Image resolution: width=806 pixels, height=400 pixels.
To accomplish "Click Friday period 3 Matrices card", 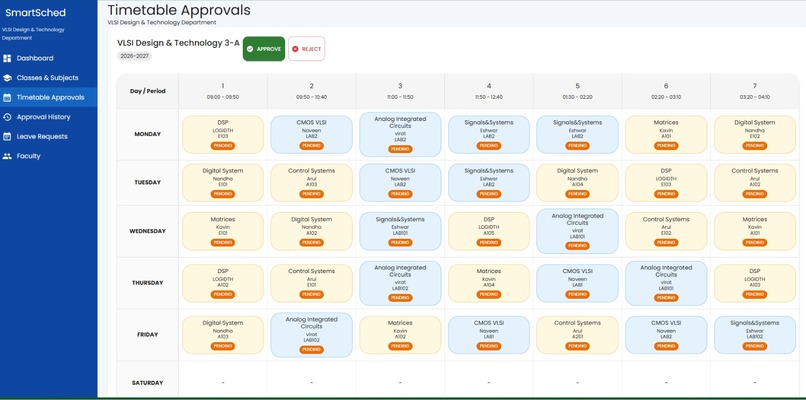I will coord(400,335).
